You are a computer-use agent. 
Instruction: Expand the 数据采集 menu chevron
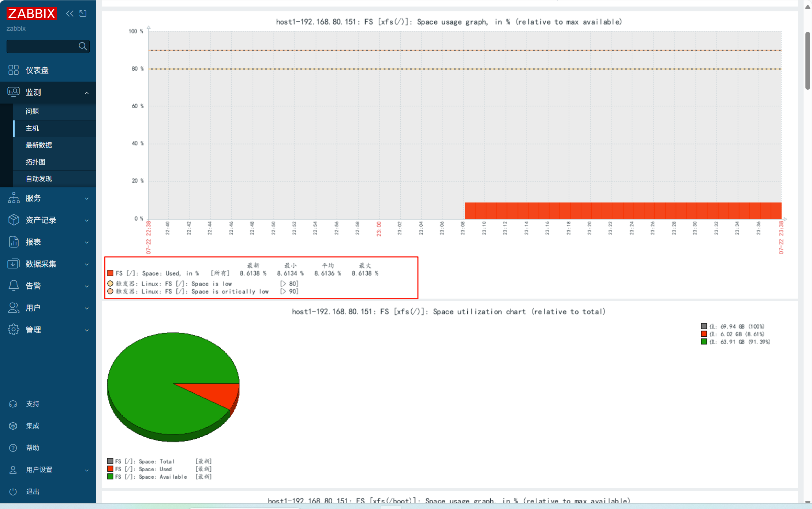click(87, 265)
